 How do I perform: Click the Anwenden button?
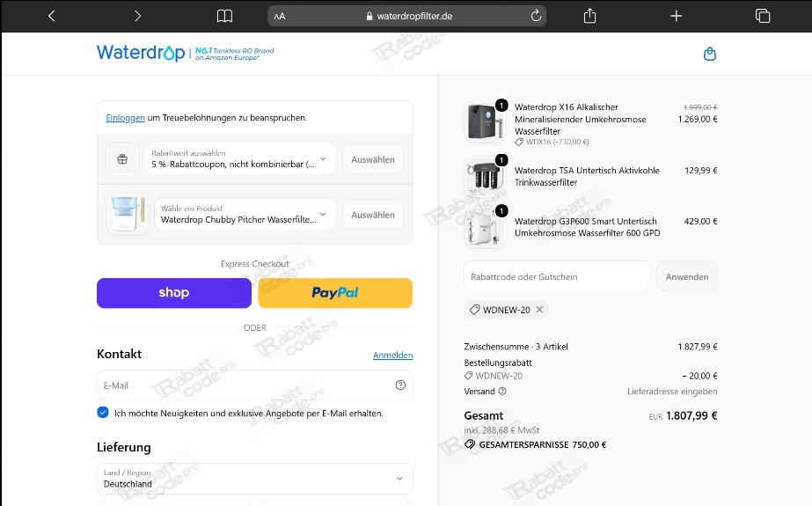687,276
